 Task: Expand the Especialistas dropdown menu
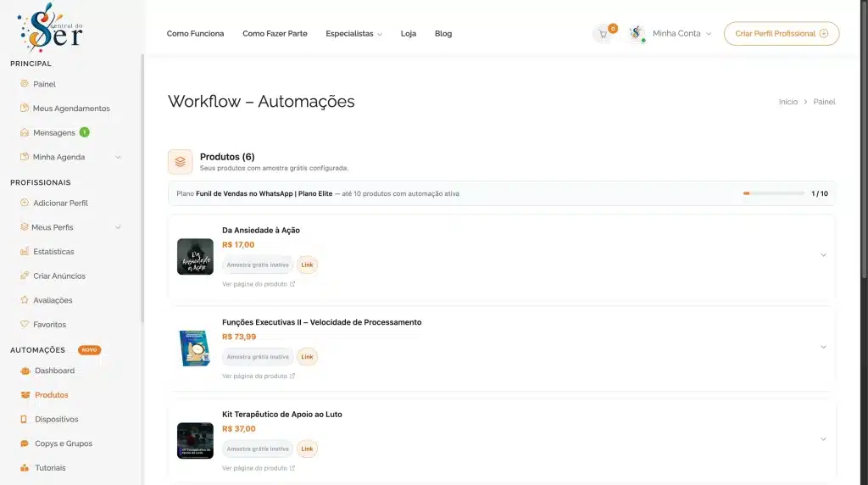coord(353,34)
